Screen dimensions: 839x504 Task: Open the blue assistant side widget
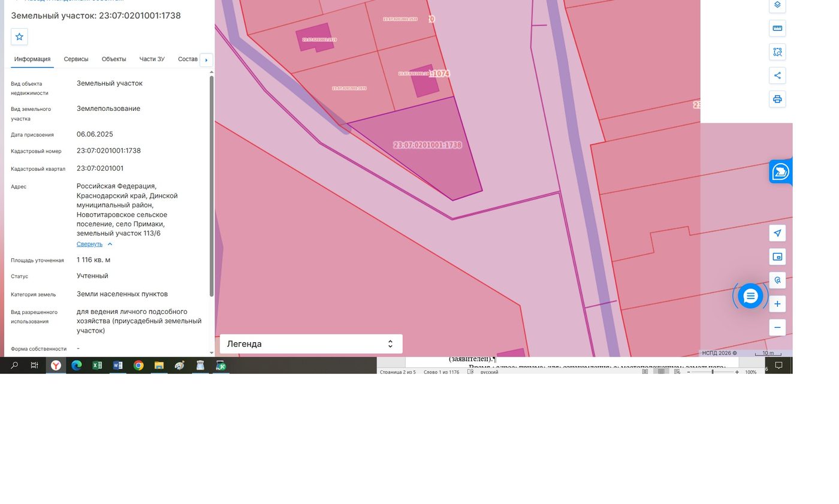(x=780, y=172)
